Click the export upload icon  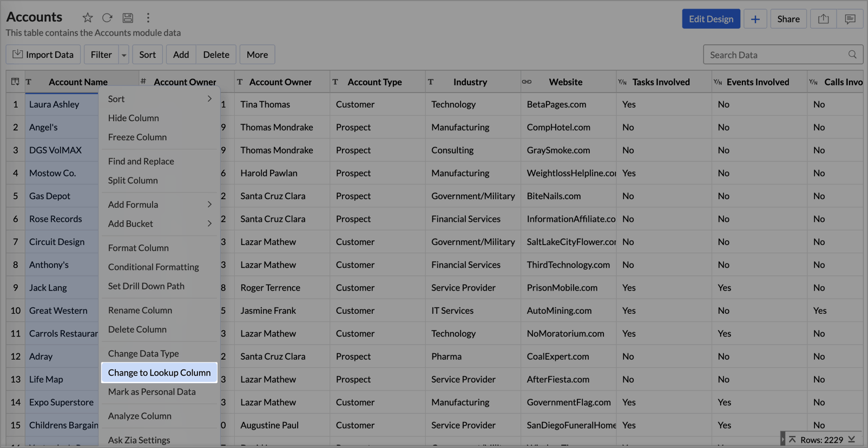[x=823, y=19]
